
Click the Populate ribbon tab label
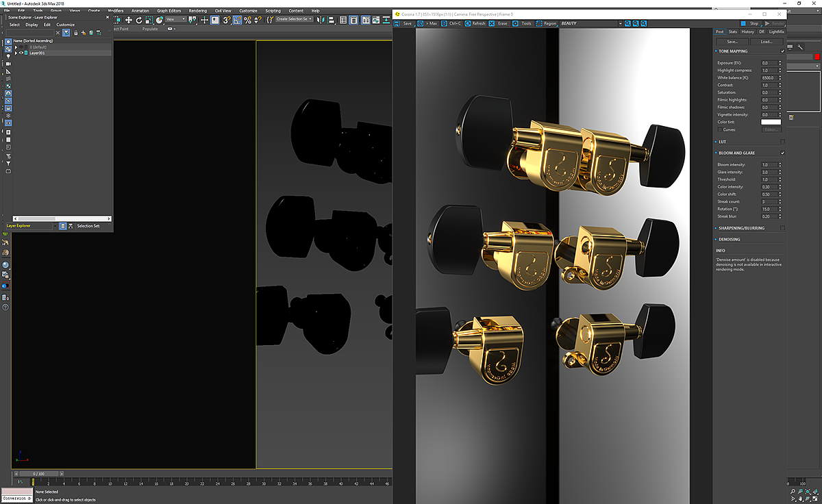click(x=150, y=29)
